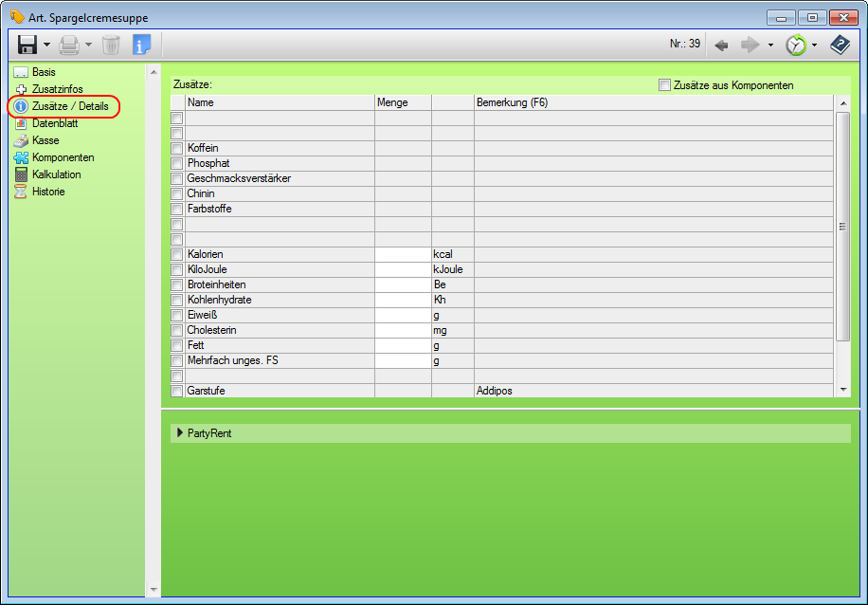Open Komponenten in the sidebar

[63, 157]
